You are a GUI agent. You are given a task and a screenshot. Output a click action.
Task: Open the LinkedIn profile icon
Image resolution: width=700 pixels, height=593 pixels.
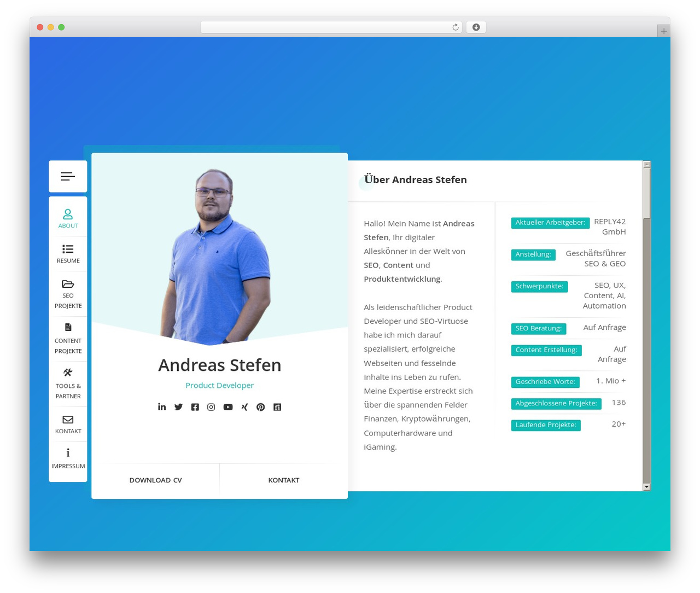(162, 406)
